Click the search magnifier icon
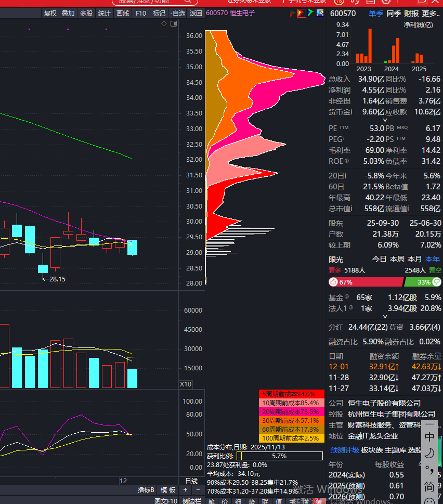443x504 pixels. [188, 2]
